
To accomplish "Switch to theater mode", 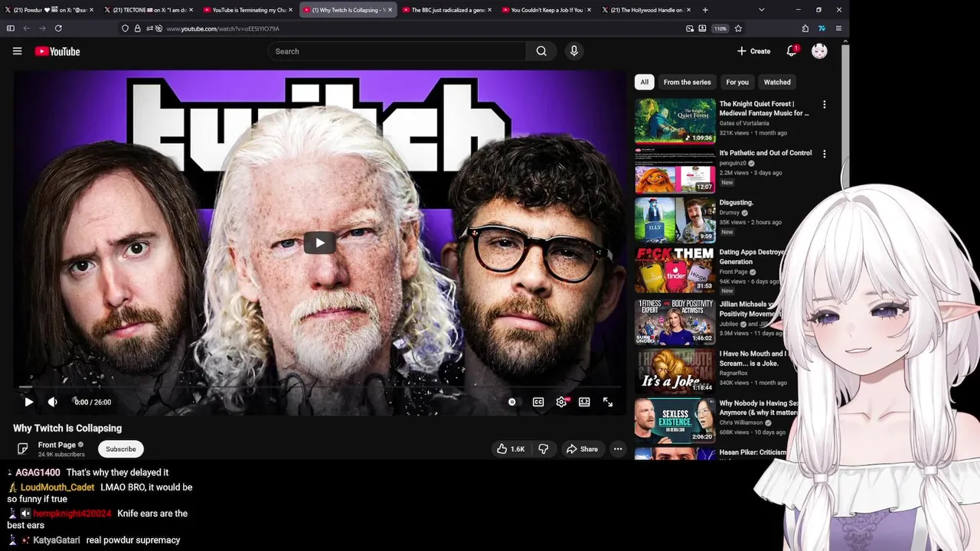I will coord(584,402).
